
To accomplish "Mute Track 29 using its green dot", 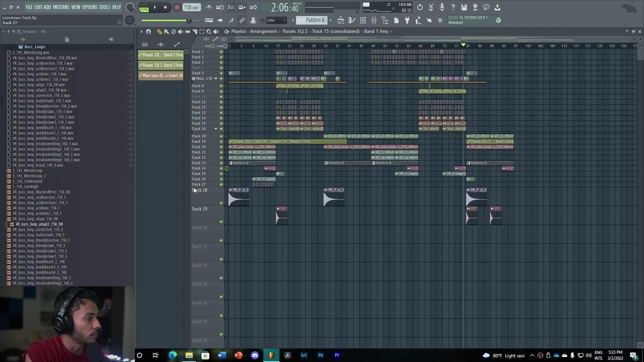I will coord(221,222).
